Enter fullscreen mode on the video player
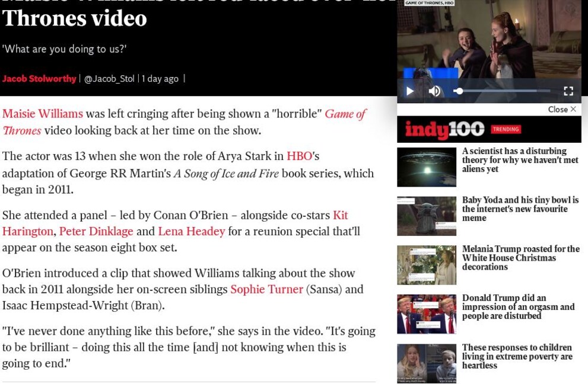Image resolution: width=588 pixels, height=384 pixels. click(x=568, y=91)
